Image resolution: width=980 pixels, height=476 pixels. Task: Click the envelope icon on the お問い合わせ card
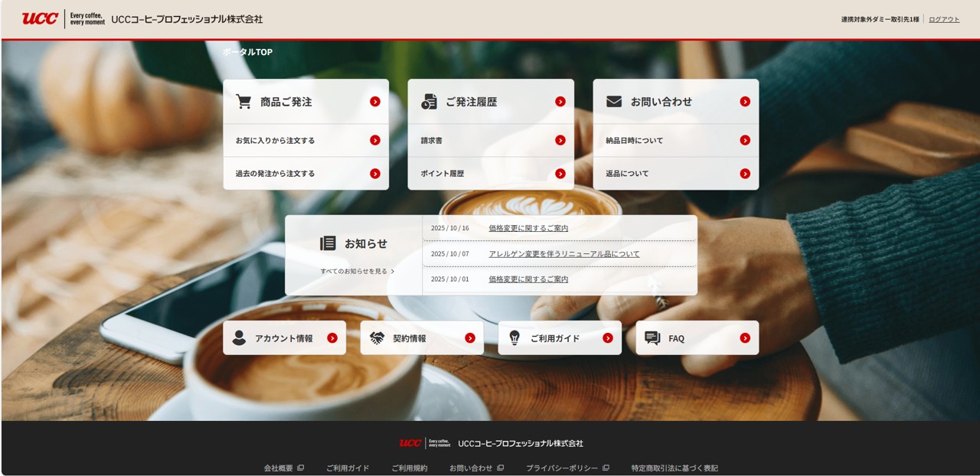(612, 100)
